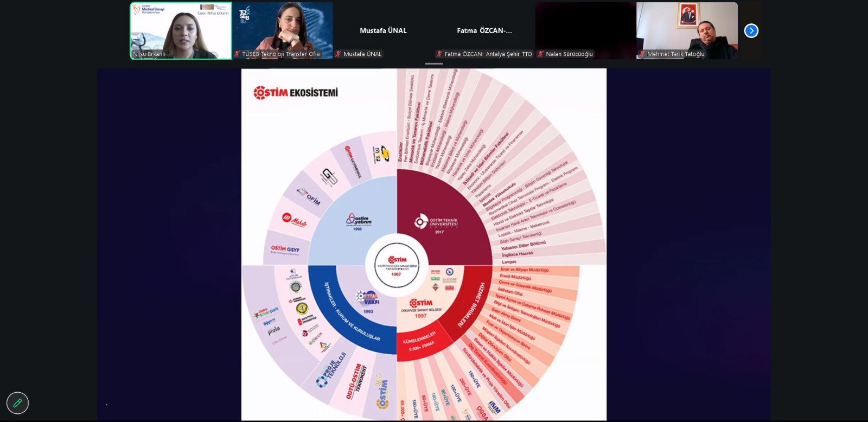Image resolution: width=868 pixels, height=422 pixels.
Task: Click muted mic icon beside Mehmet Tarık Tatoğlu
Action: [642, 54]
